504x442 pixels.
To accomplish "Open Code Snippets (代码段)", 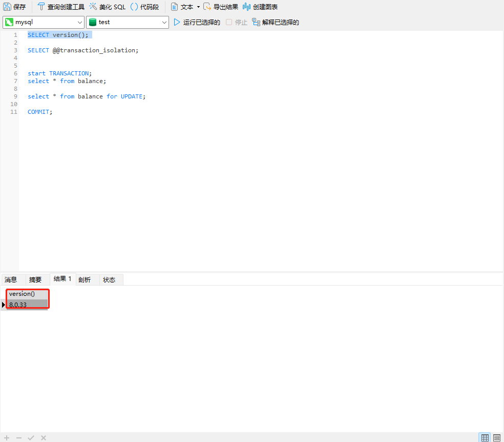I will 144,7.
